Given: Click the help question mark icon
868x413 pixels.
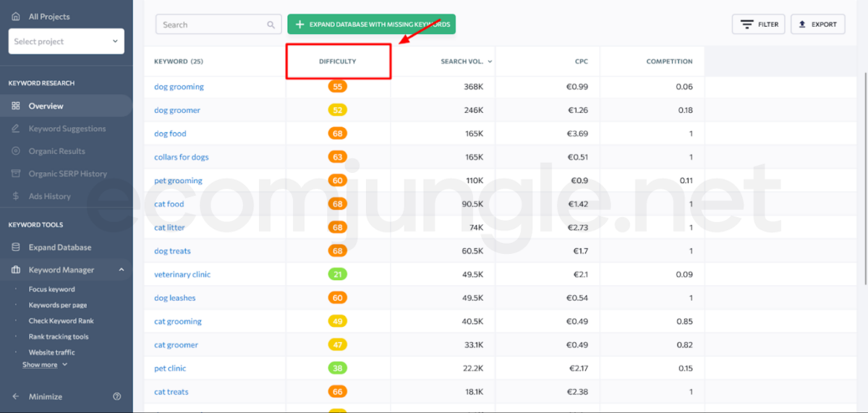Looking at the screenshot, I should 117,396.
